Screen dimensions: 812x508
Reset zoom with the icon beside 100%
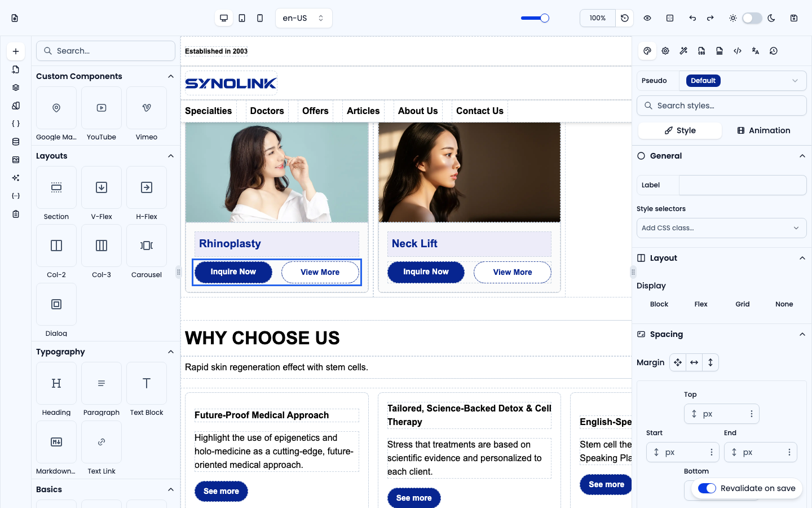[625, 18]
